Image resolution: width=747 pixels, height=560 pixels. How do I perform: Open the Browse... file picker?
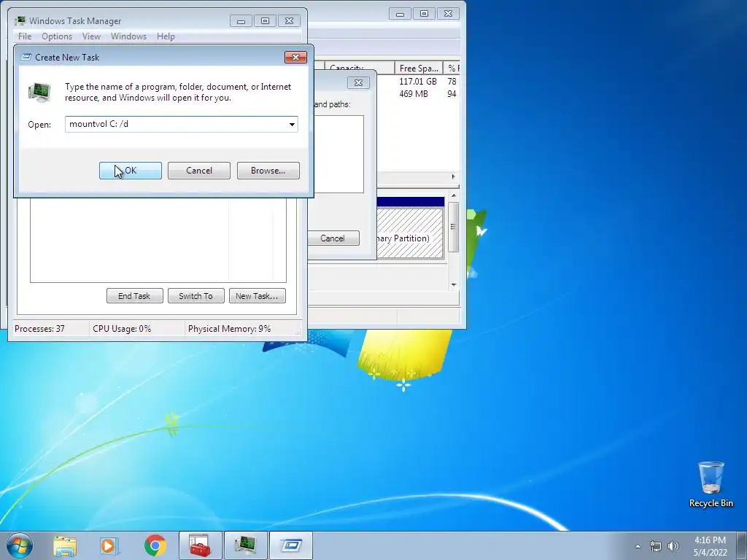tap(268, 171)
